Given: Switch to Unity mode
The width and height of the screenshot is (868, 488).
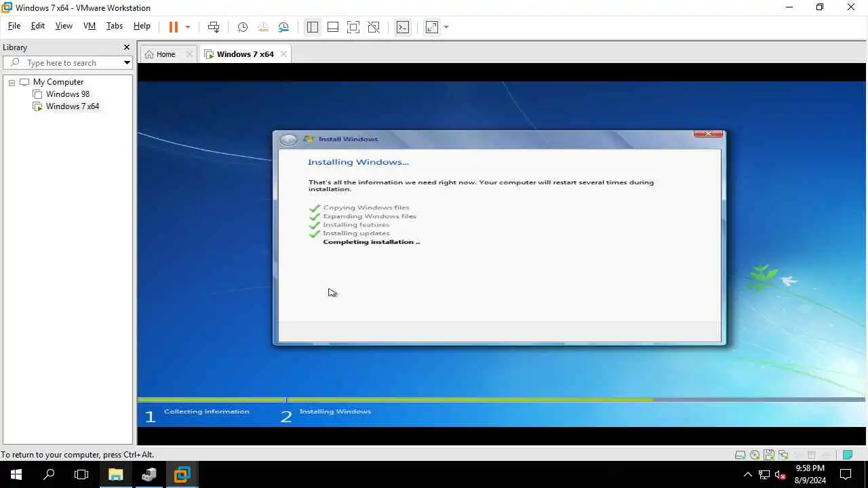Looking at the screenshot, I should point(374,27).
